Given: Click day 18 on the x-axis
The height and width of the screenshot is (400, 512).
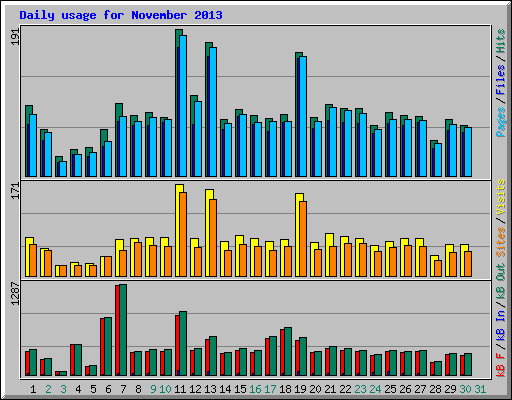Looking at the screenshot, I should coord(285,389).
